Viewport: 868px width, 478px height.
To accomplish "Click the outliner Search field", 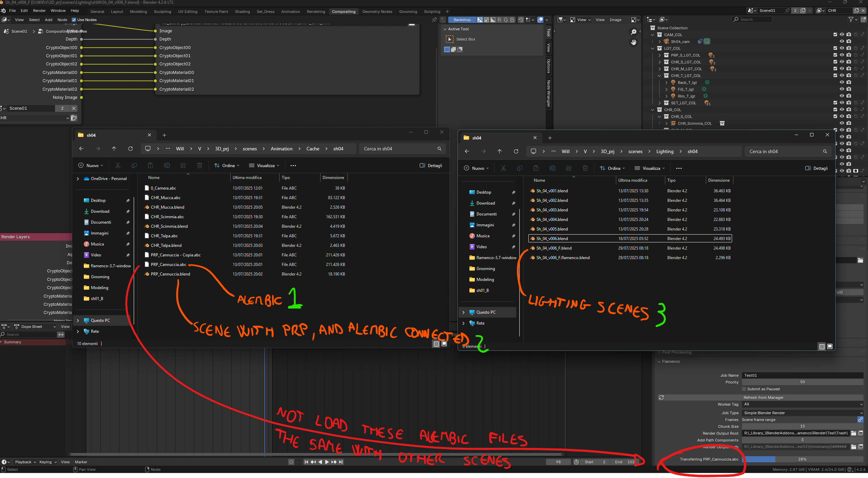I will click(752, 19).
